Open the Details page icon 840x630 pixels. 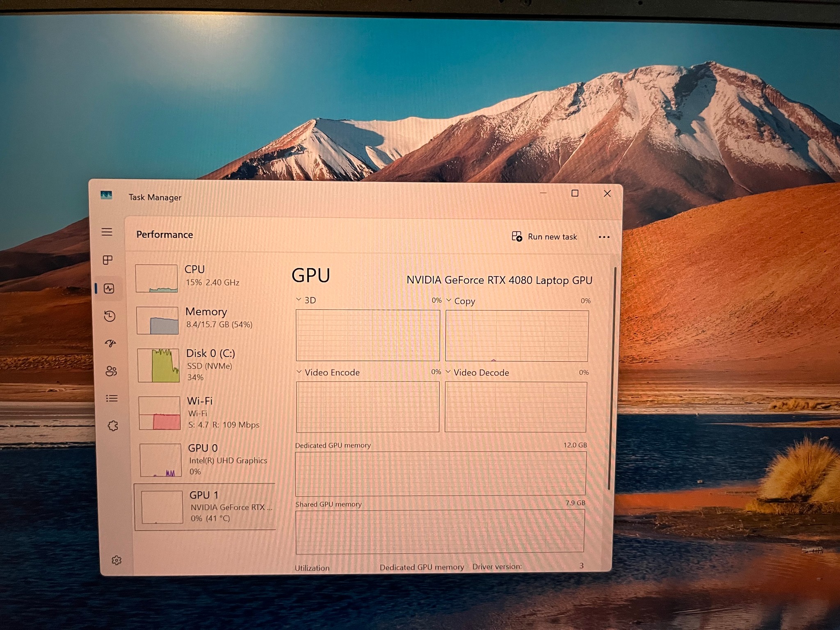tap(112, 398)
